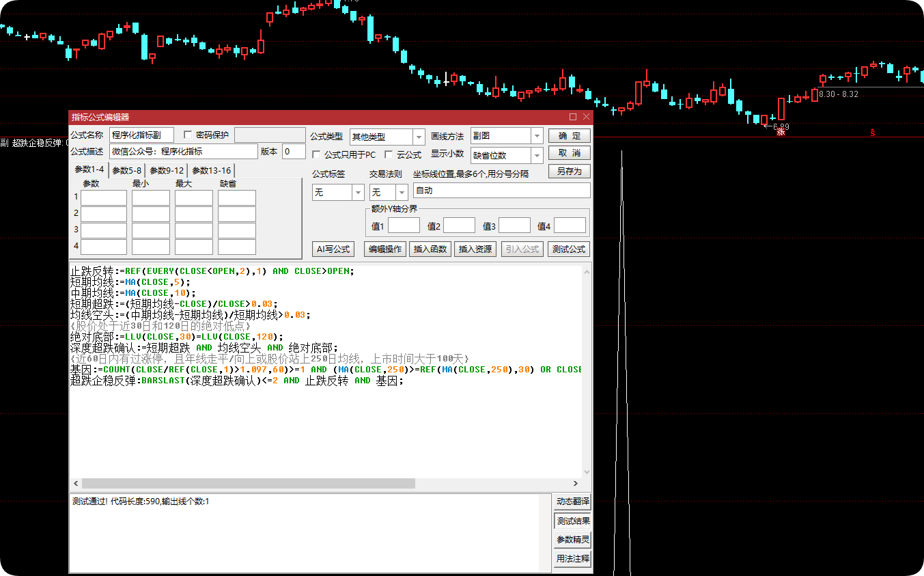Expand the 公式标签 dropdown
Image resolution: width=924 pixels, height=576 pixels.
[x=338, y=193]
